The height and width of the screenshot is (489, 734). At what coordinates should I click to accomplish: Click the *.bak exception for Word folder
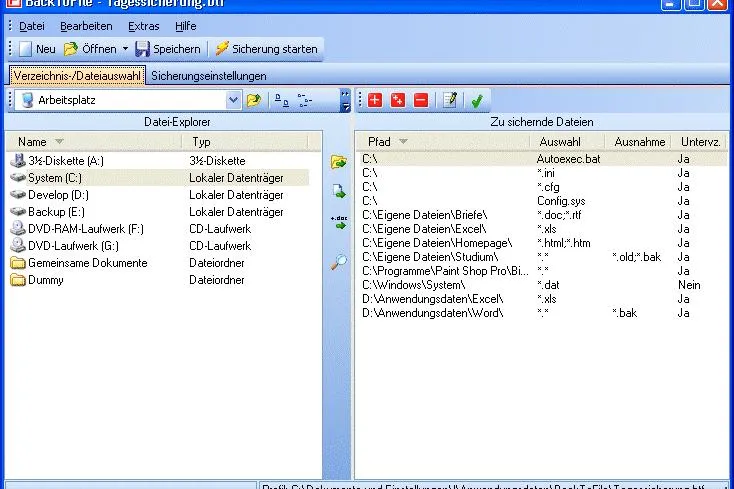click(x=624, y=313)
